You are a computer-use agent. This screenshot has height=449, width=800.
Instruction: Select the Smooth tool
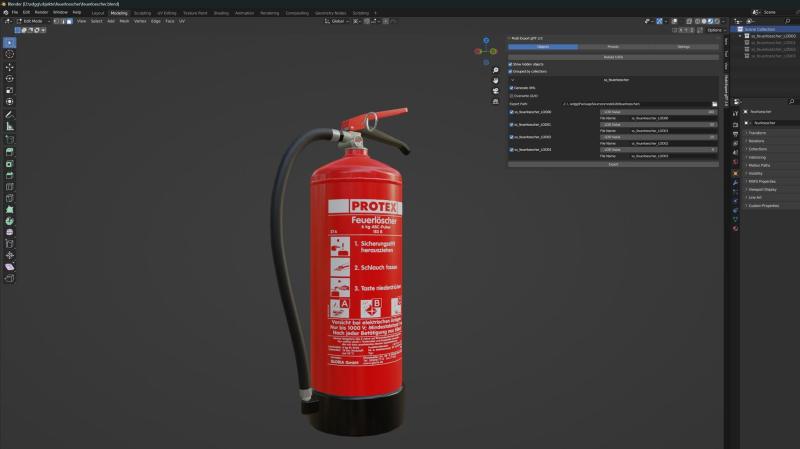tap(10, 232)
